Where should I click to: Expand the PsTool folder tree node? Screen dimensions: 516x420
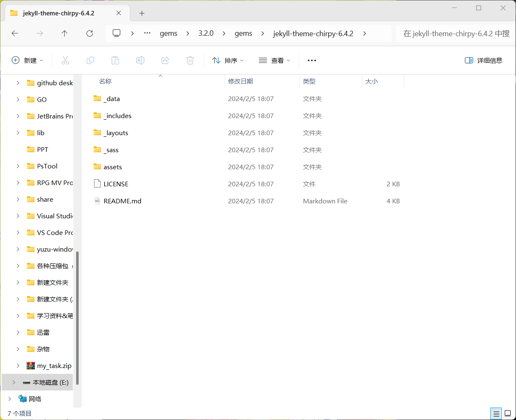(18, 166)
